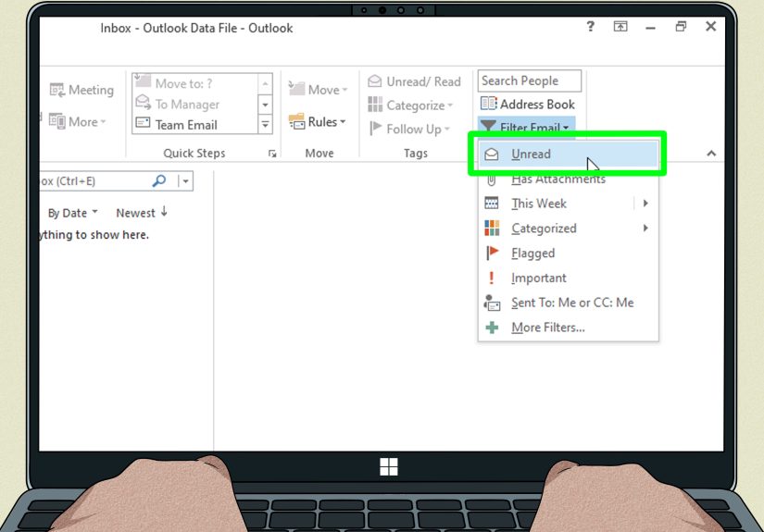Click the Search People field
764x532 pixels.
pos(530,80)
